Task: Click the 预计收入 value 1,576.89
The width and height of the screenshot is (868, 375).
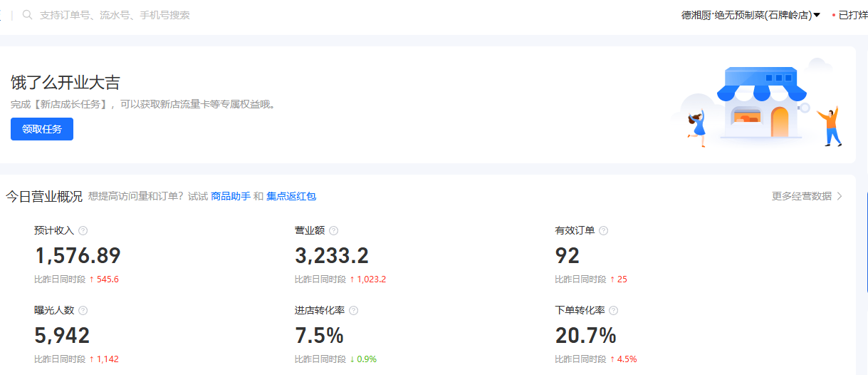Action: point(78,255)
